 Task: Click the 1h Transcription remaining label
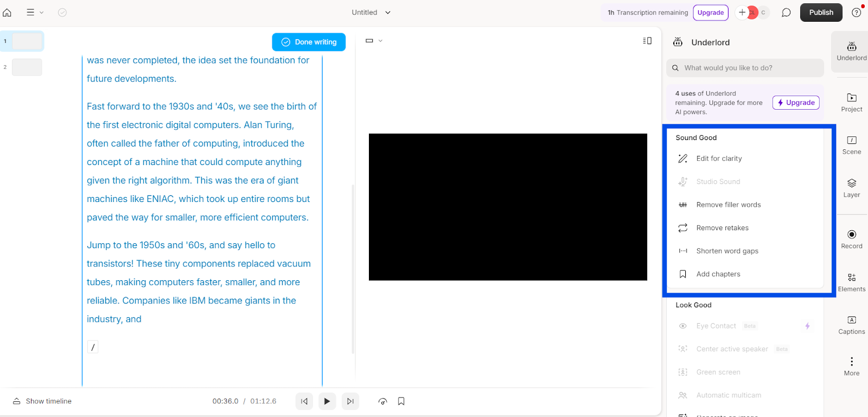coord(648,12)
